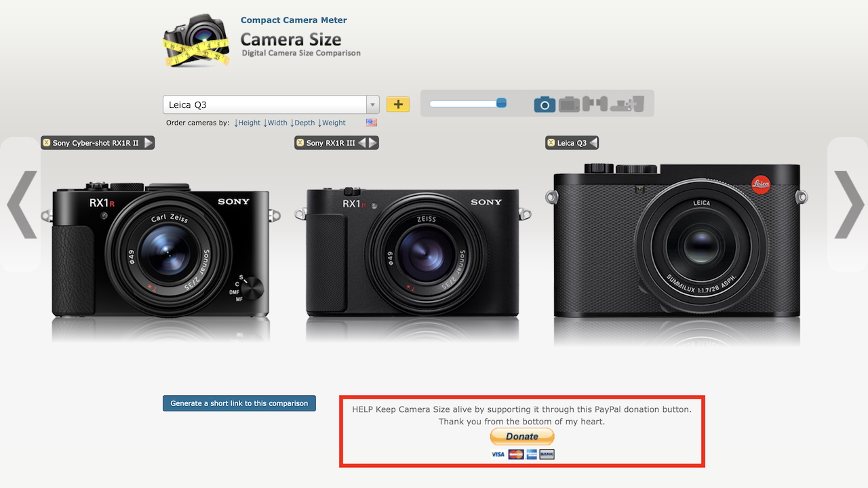Order cameras by Height

pyautogui.click(x=248, y=123)
